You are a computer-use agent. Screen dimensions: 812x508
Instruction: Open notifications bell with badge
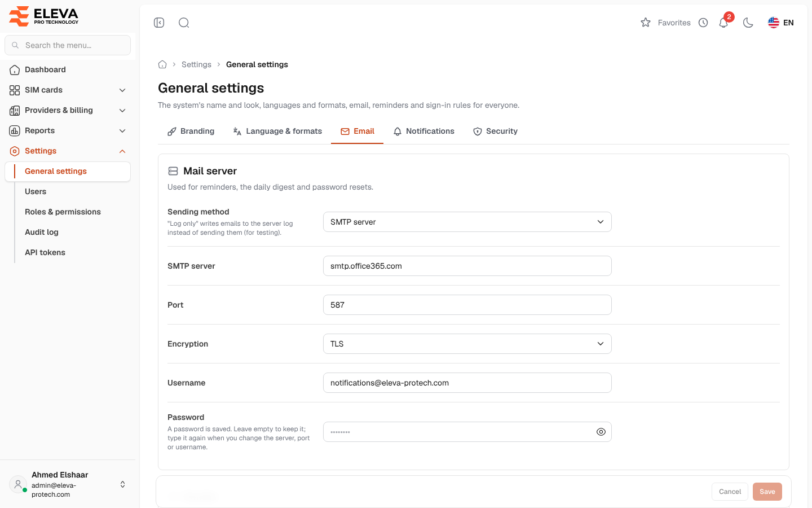tap(724, 23)
